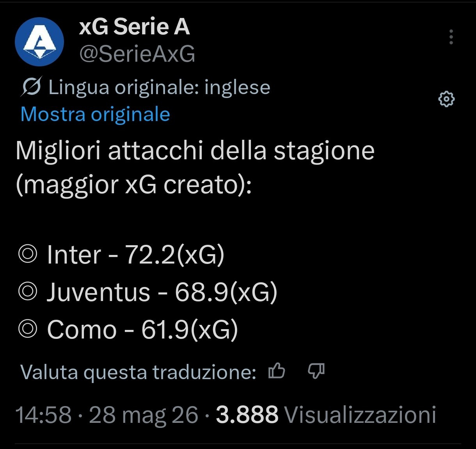This screenshot has width=476, height=449.
Task: Rate the translation with thumbs up
Action: pyautogui.click(x=277, y=371)
